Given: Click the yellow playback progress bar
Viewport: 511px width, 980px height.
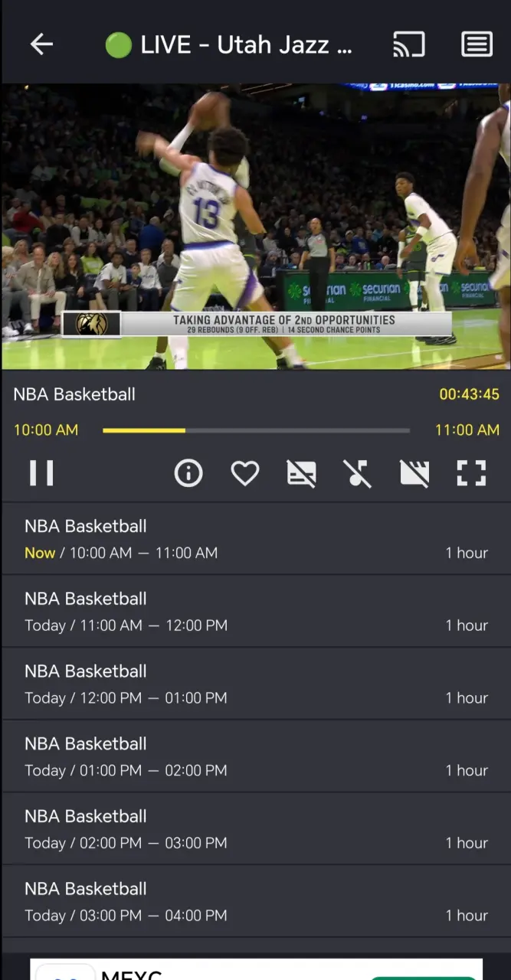Looking at the screenshot, I should tap(256, 430).
